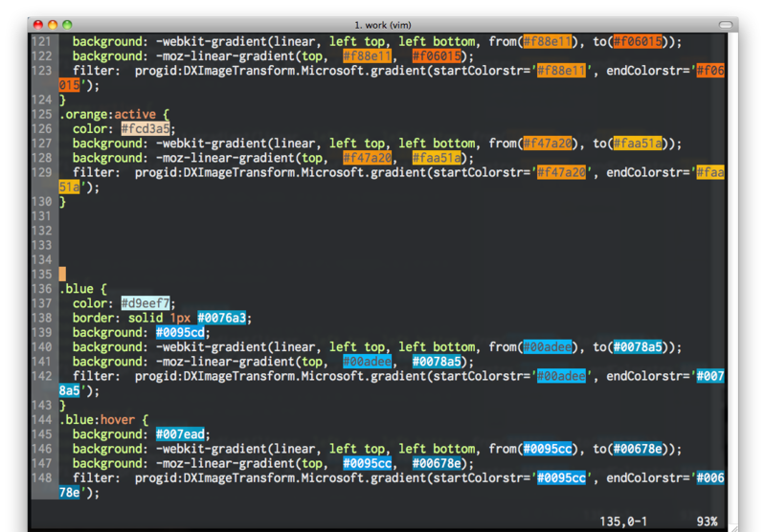Click #0095cc in webkit-gradient on line 146
766x532 pixels.
[x=548, y=449]
